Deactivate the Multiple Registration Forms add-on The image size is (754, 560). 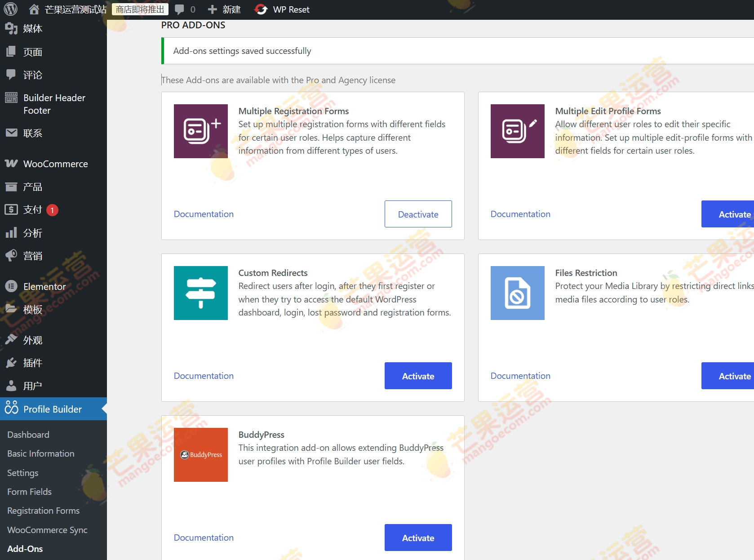pos(418,214)
